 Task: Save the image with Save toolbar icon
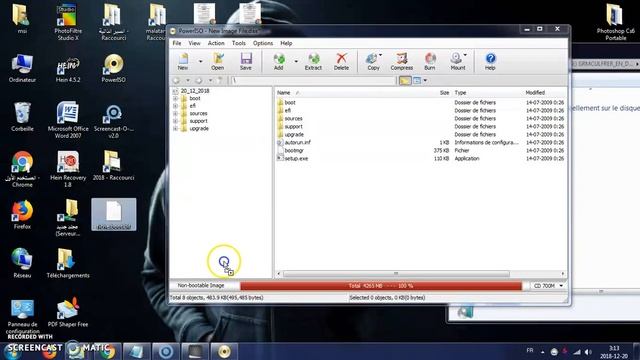coord(246,61)
